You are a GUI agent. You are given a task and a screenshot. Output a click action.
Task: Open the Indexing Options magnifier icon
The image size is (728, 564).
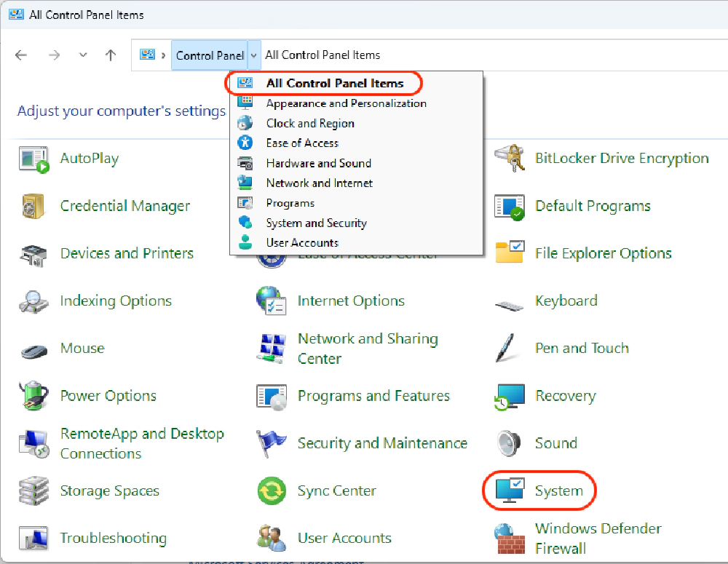[x=33, y=302]
